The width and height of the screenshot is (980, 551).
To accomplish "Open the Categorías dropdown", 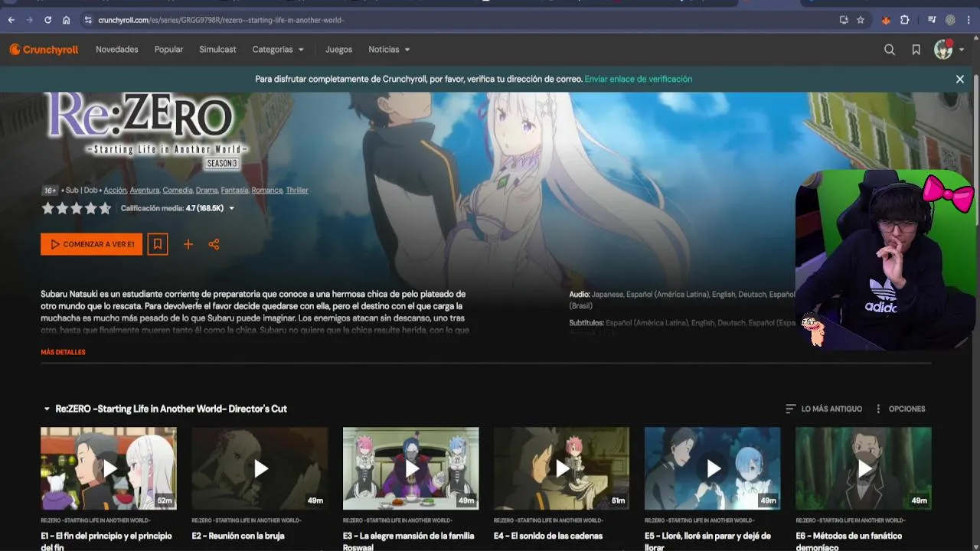I will coord(278,50).
